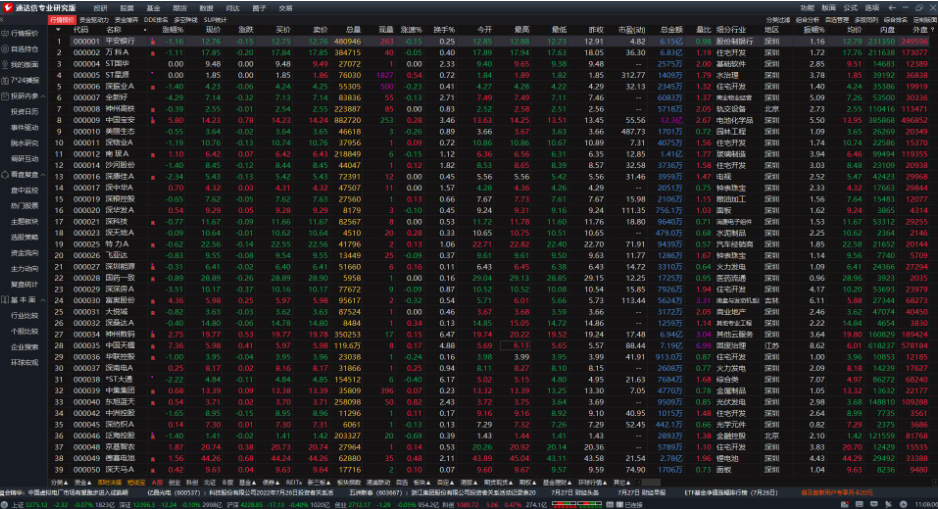Click the R marker beside 中国宝安

pos(151,119)
